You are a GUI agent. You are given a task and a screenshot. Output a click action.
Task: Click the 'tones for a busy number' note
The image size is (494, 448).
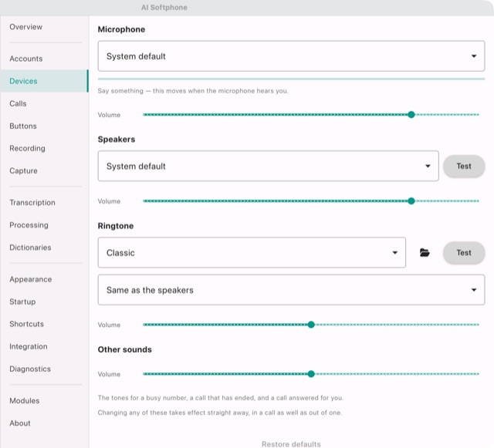click(221, 398)
